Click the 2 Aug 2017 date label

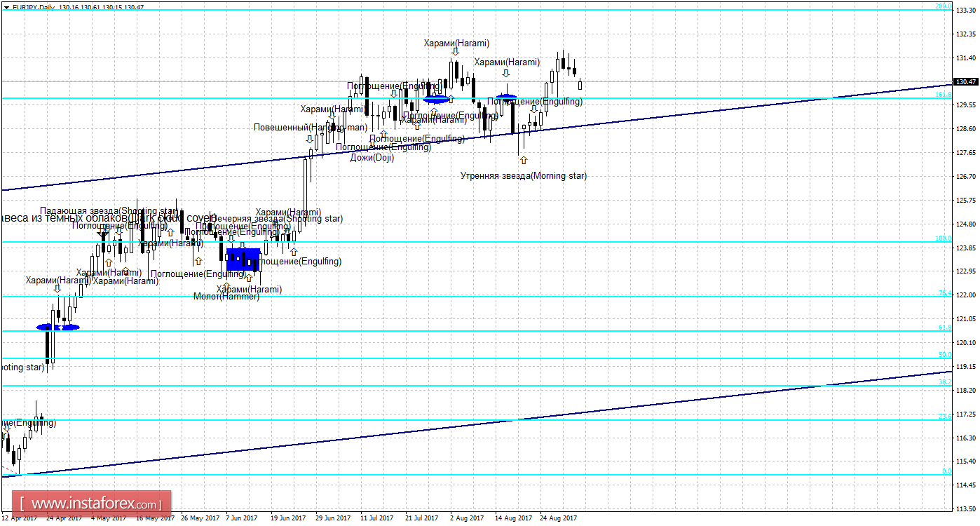click(x=467, y=519)
